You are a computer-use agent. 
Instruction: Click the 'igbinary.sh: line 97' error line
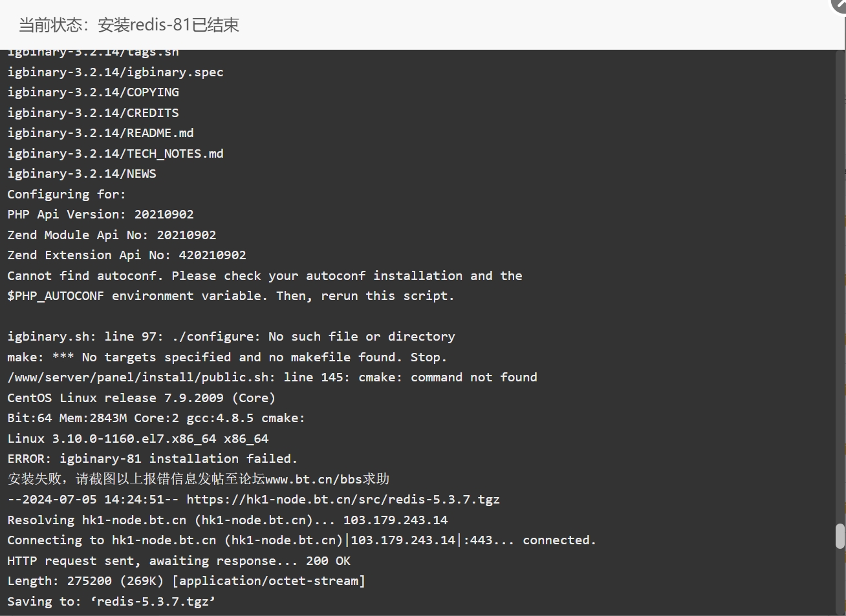tap(231, 337)
